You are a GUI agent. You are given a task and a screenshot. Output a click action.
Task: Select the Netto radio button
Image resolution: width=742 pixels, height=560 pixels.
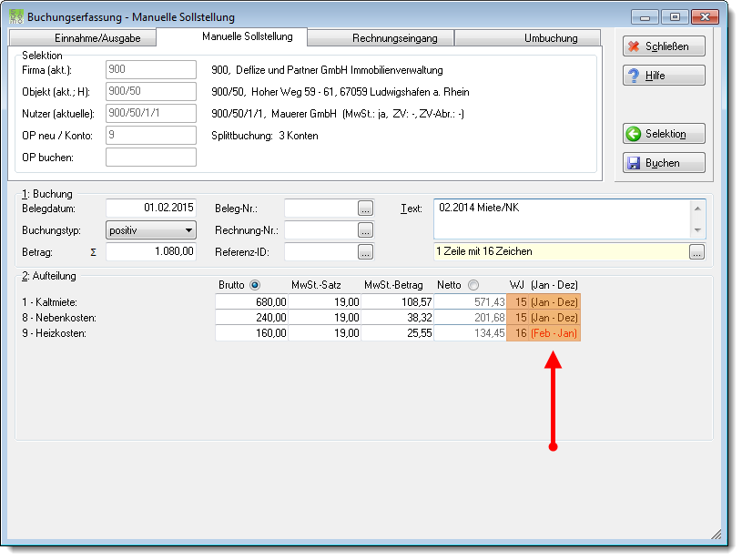pyautogui.click(x=473, y=285)
